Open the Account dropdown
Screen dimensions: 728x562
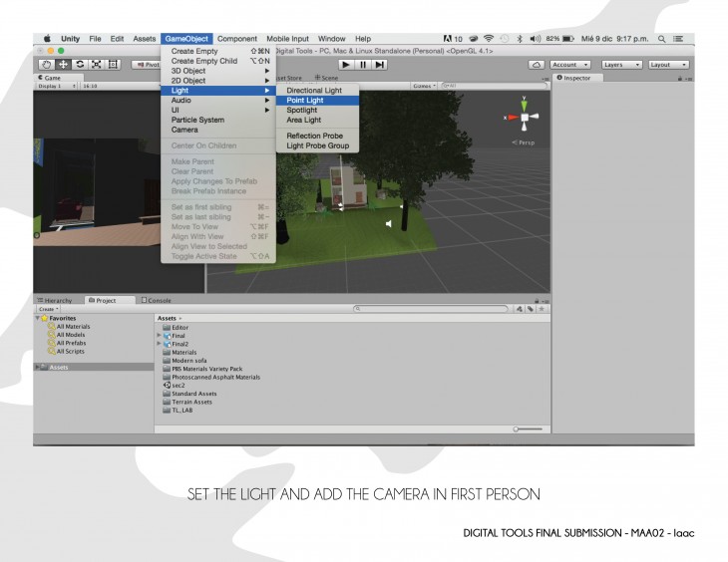(571, 64)
